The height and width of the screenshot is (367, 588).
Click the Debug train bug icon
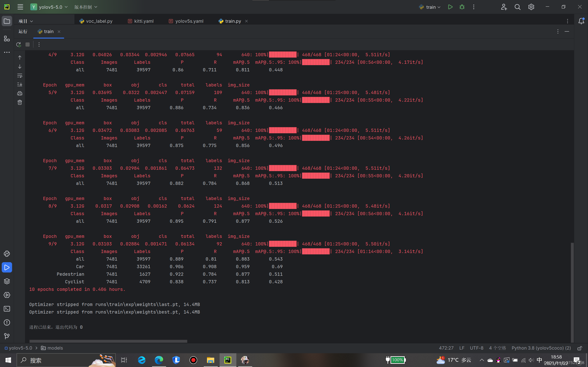pyautogui.click(x=462, y=7)
